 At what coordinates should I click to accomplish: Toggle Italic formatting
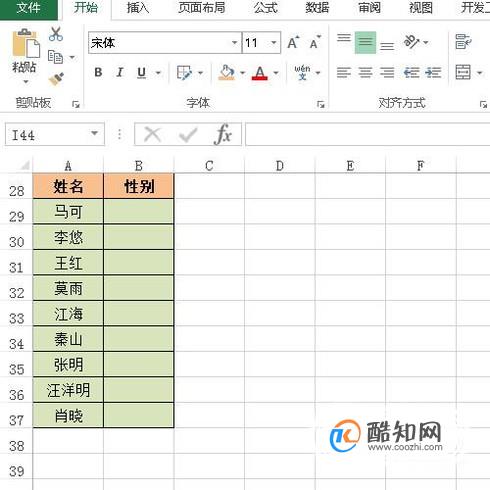120,72
